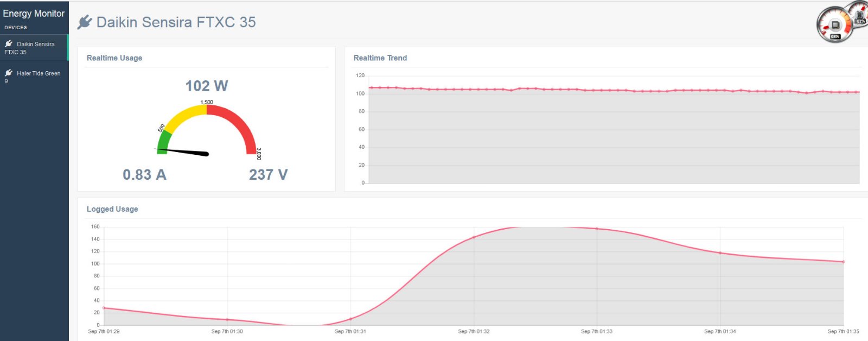
Task: Click the 237 V voltage reading
Action: pyautogui.click(x=268, y=175)
